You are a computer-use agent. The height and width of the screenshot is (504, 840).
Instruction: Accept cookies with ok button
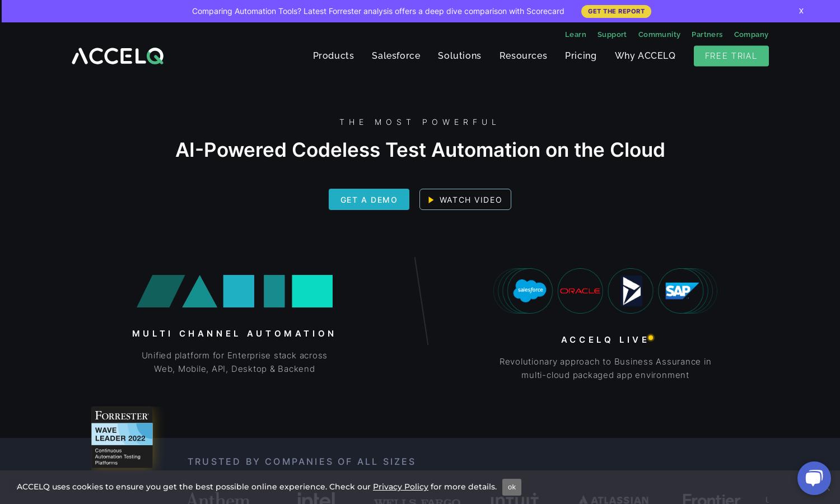[512, 487]
